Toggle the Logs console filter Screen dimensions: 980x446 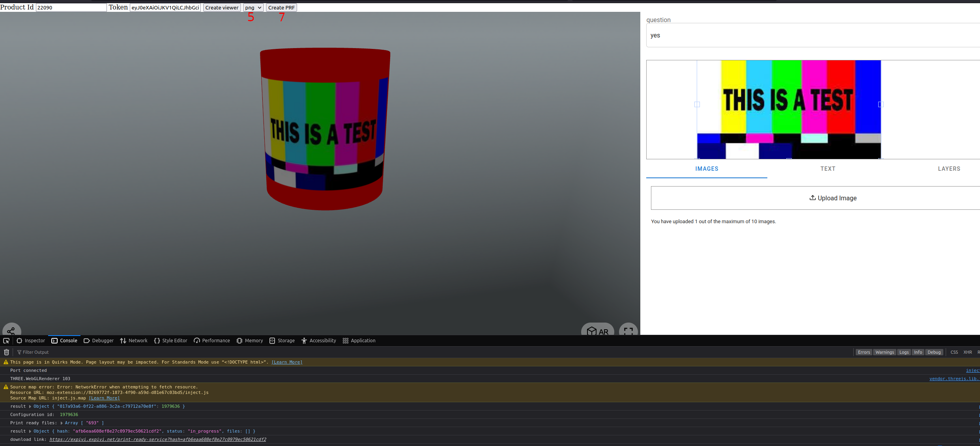pos(904,352)
